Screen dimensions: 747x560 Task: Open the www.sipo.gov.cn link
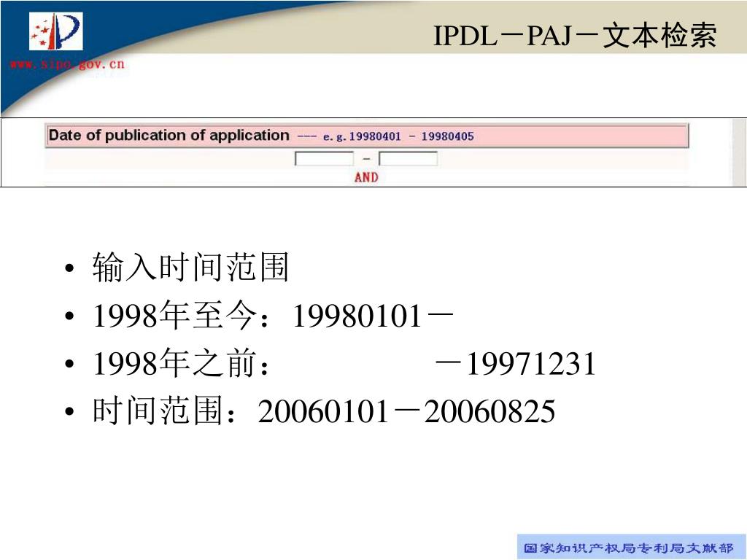pyautogui.click(x=67, y=64)
